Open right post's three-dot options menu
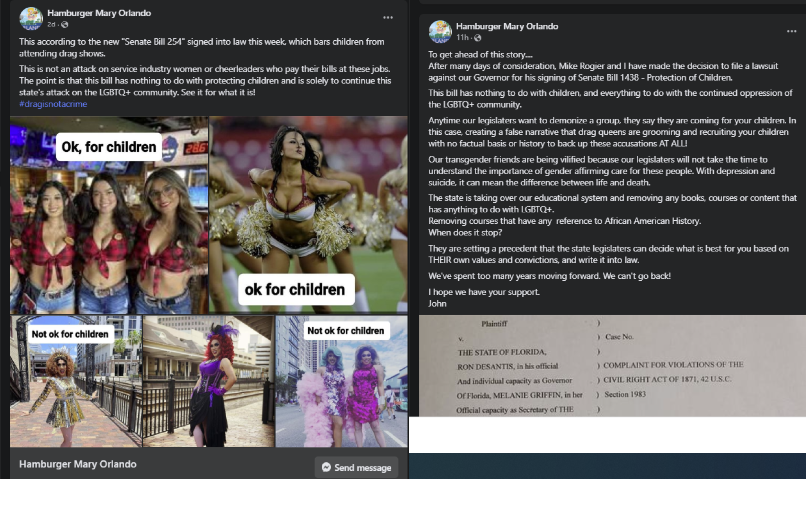Viewport: 806px width, 532px height. 791,31
